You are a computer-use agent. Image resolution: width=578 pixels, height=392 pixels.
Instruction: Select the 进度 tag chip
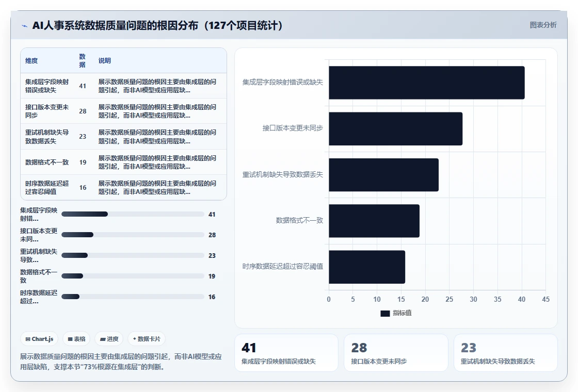coord(109,339)
